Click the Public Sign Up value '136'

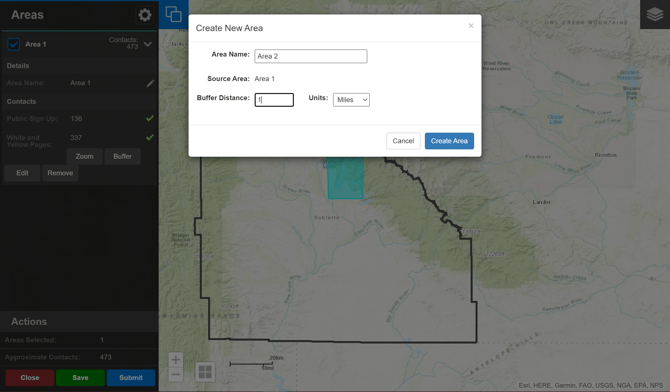point(76,118)
